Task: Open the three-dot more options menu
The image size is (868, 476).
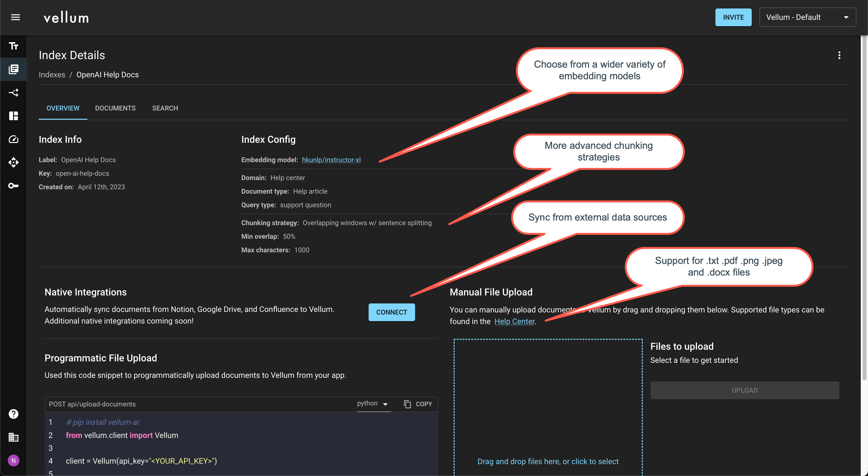Action: coord(839,55)
